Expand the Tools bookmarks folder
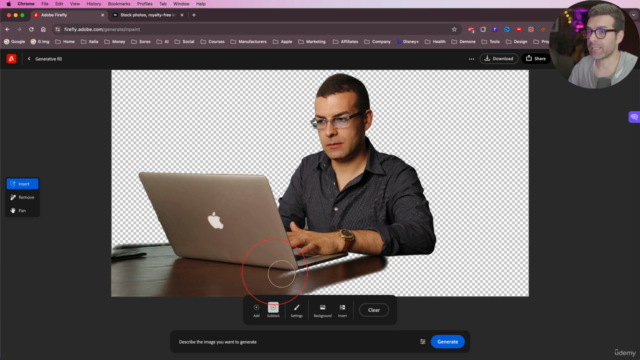640x360 pixels. [490, 42]
